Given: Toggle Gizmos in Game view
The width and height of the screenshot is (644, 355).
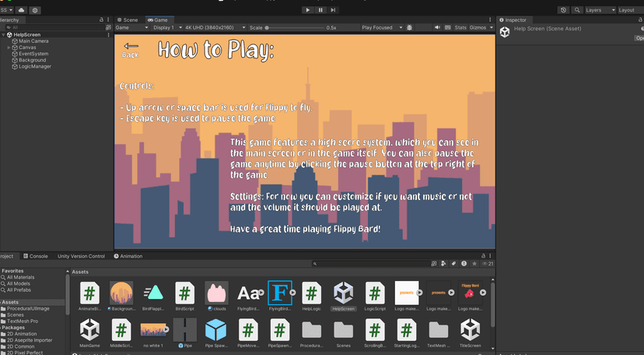Looking at the screenshot, I should [x=477, y=27].
